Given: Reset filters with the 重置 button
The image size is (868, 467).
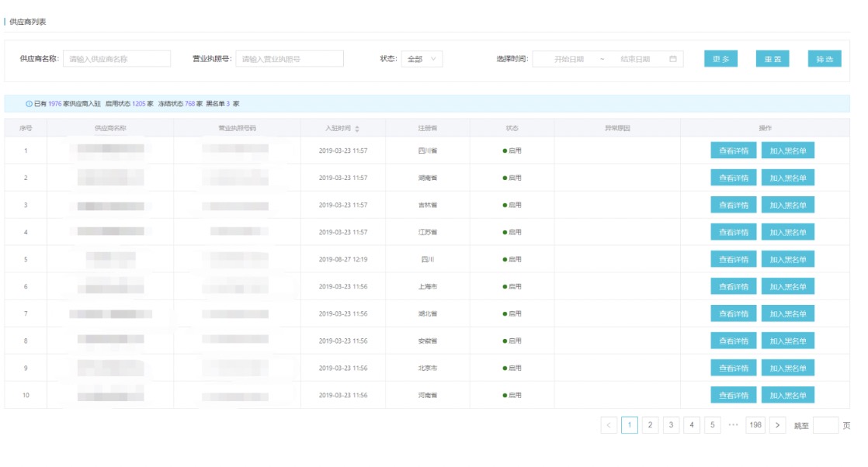Looking at the screenshot, I should (x=773, y=59).
